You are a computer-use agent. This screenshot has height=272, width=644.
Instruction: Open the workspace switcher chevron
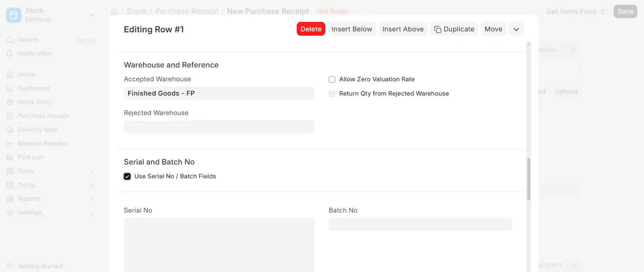(x=91, y=15)
